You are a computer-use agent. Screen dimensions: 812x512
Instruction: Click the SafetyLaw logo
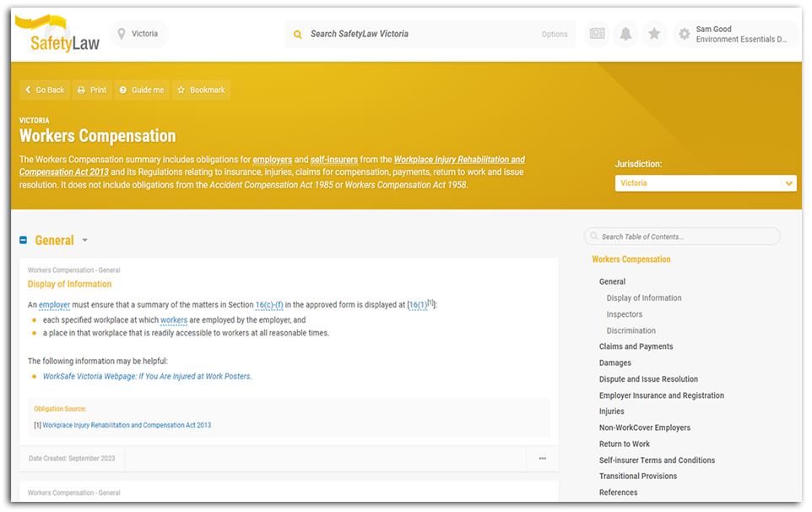point(57,34)
